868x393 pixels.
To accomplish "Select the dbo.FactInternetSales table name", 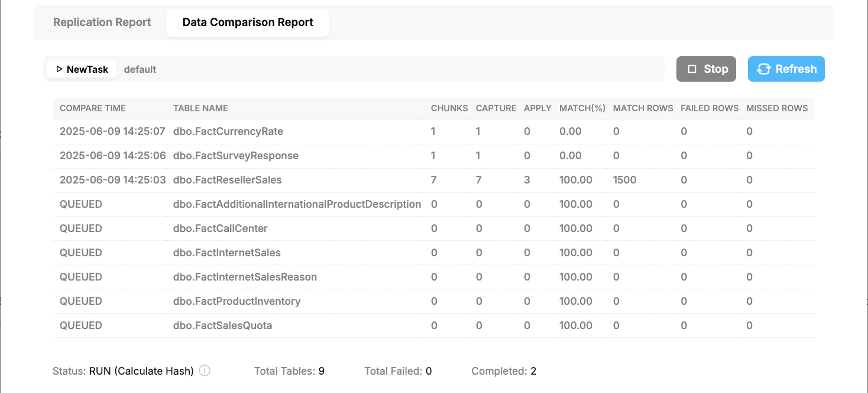I will (227, 253).
